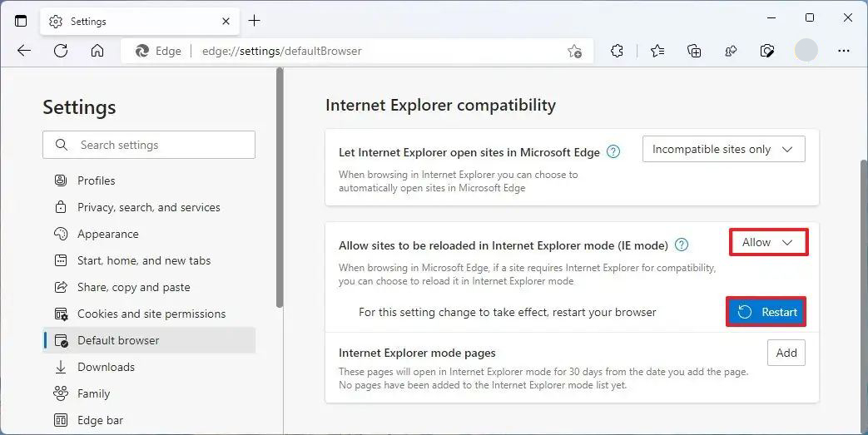Click 'For this setting change to take effect' text
This screenshot has height=435, width=868.
507,312
